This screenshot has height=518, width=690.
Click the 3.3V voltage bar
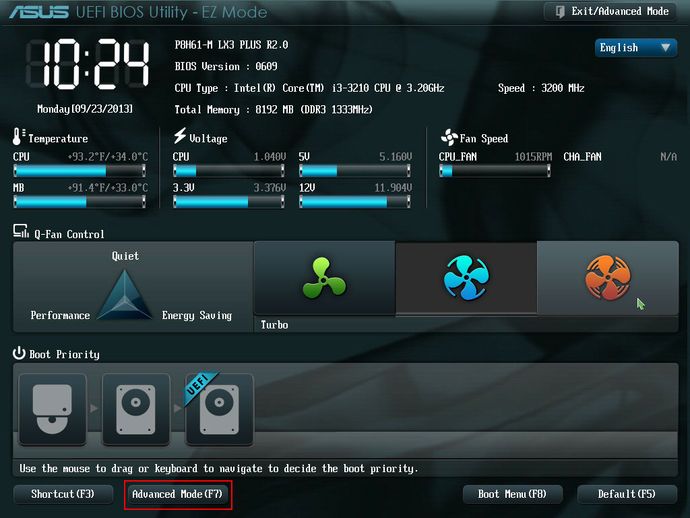coord(229,202)
